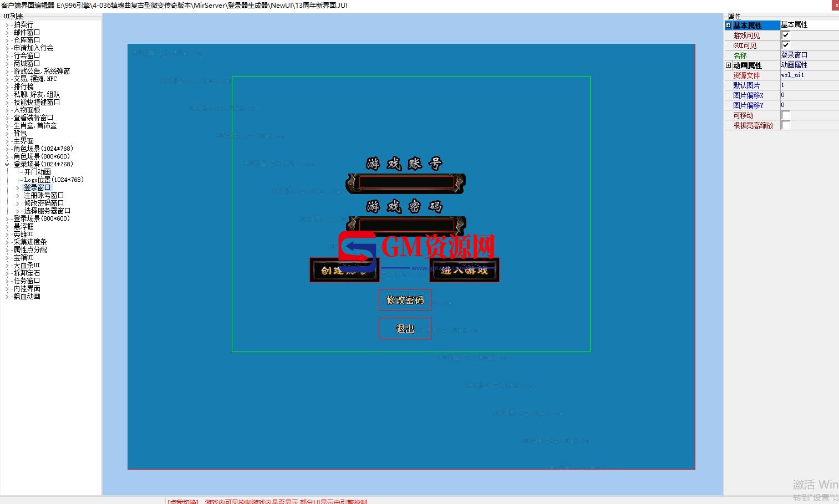Select Logo位置(1024*768) child item
The image size is (839, 504).
click(54, 180)
